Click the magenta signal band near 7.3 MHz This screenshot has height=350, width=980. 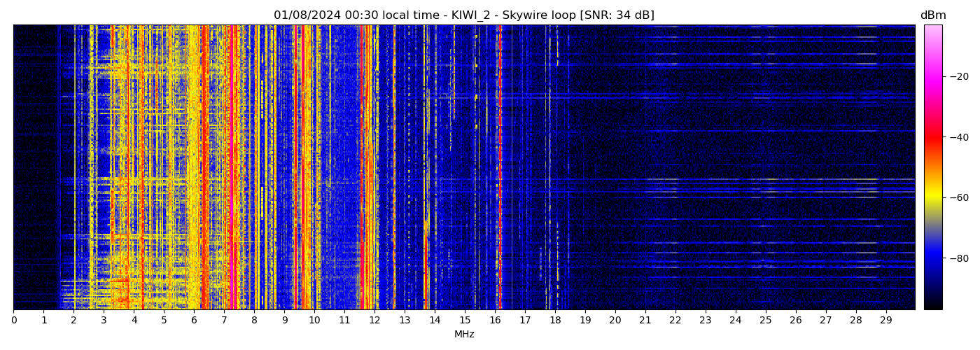pos(233,168)
